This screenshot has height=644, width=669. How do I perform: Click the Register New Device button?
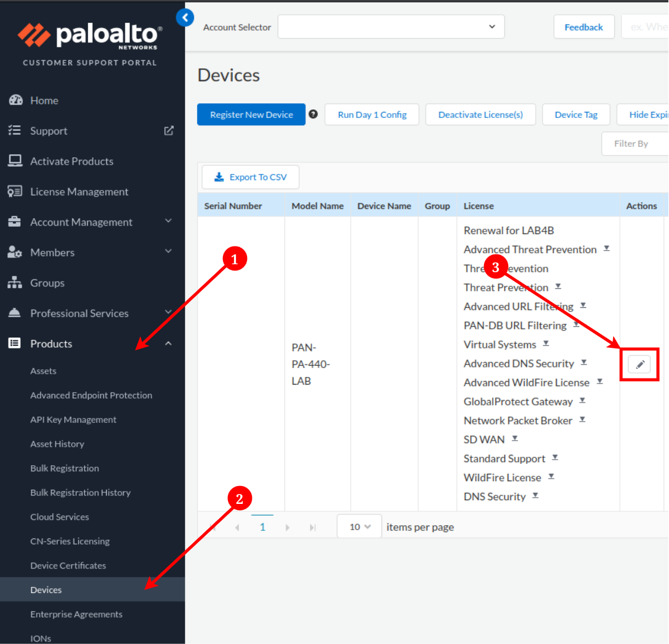(251, 115)
